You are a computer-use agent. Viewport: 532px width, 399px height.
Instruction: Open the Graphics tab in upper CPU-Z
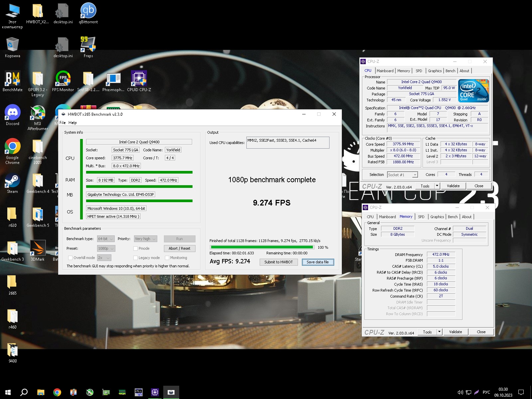point(435,71)
